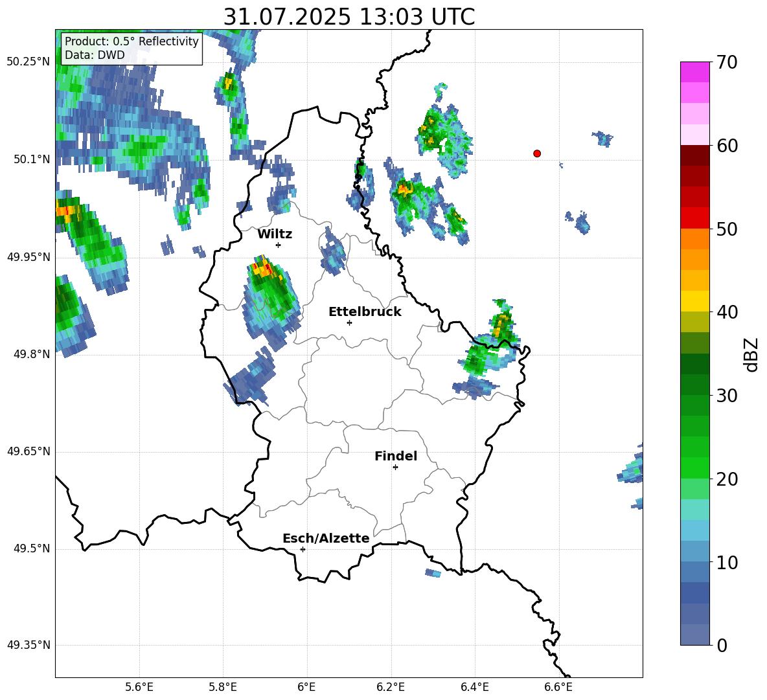767x700 pixels.
Task: Click the 6.6°E longitude tick label
Action: (558, 688)
